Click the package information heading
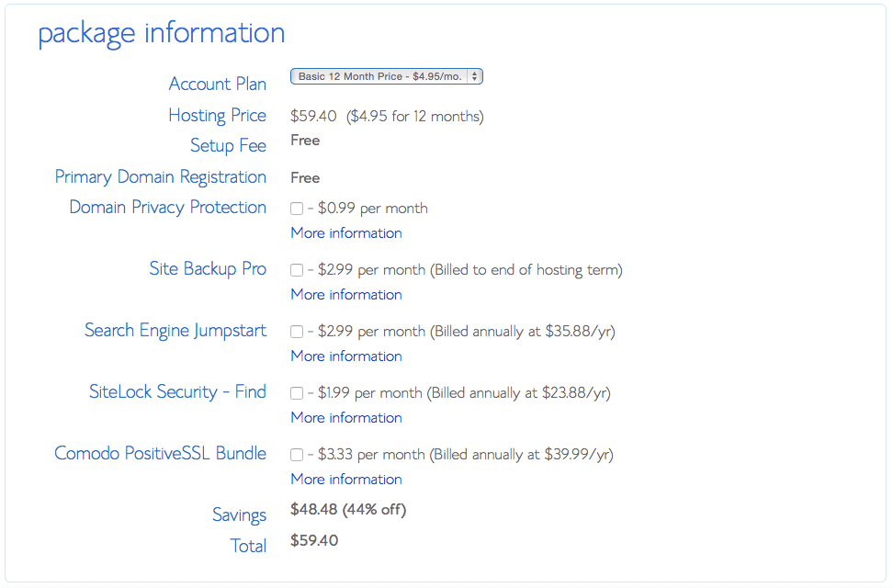The width and height of the screenshot is (893, 588). click(160, 33)
